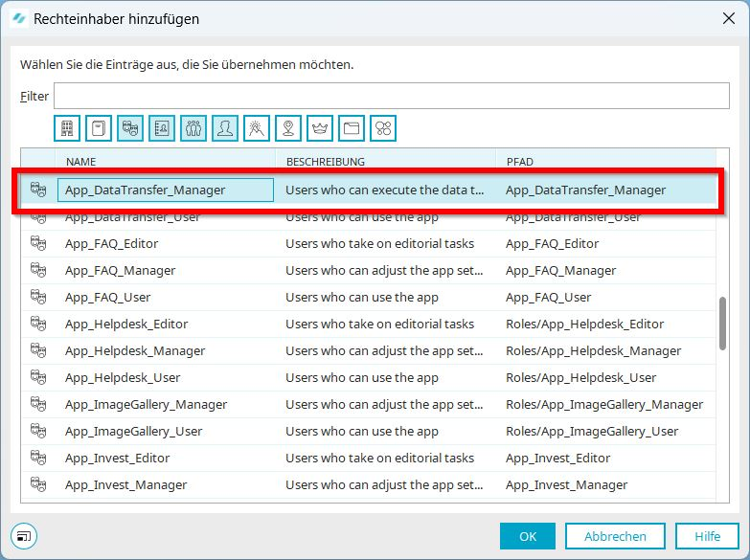The height and width of the screenshot is (560, 750).
Task: Click role icon of App_Helpdesk_User row
Action: coord(38,377)
